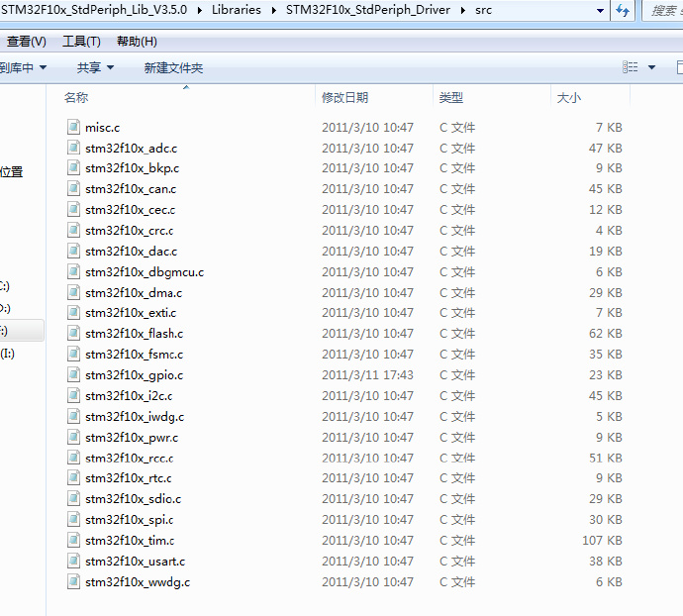Expand breadcrumb arrow after STM32F10x_StdPeriph_Lib_V3.5.0
Image resolution: width=683 pixels, height=616 pixels.
tap(200, 10)
